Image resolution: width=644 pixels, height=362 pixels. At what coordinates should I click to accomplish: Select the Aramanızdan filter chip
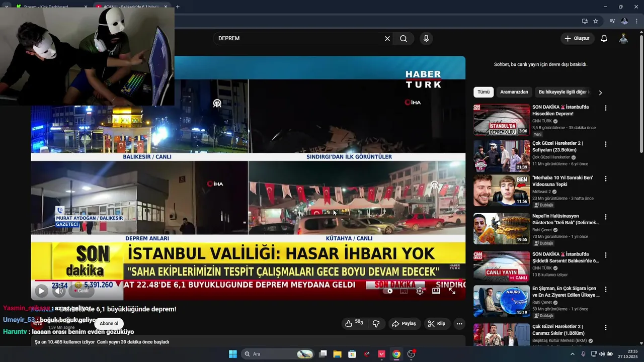click(514, 92)
